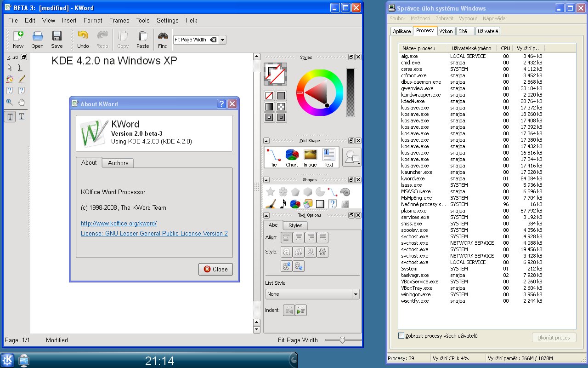Pick the spiral shape in Shapes panel

pyautogui.click(x=345, y=192)
